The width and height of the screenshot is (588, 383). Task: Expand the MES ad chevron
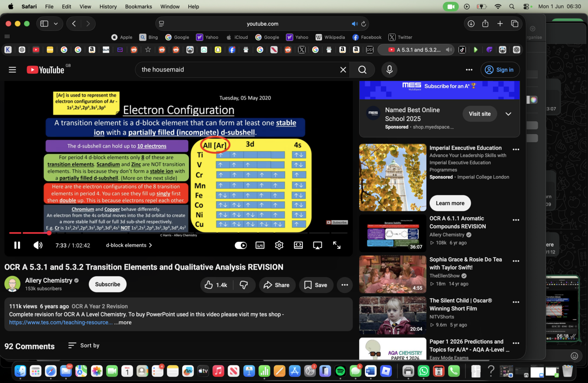click(508, 114)
